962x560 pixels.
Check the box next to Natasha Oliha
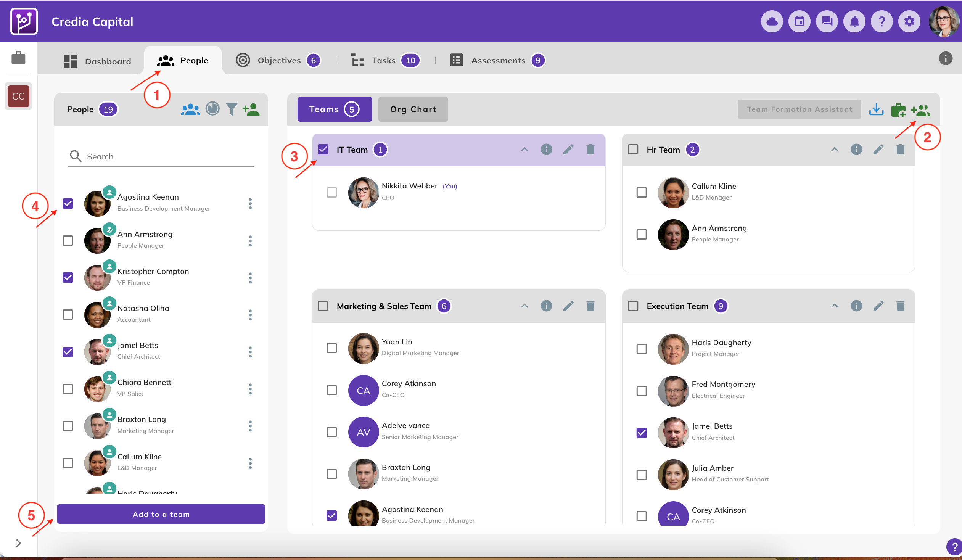68,314
